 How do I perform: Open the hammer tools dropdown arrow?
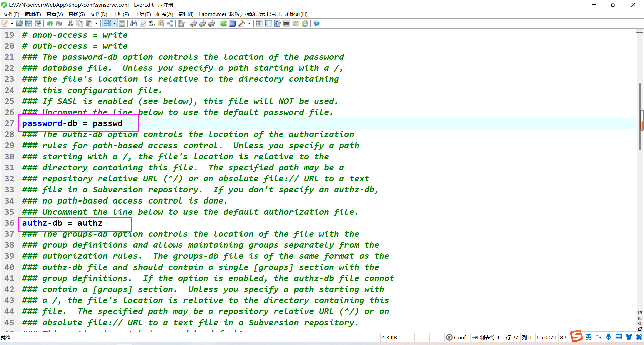249,23
